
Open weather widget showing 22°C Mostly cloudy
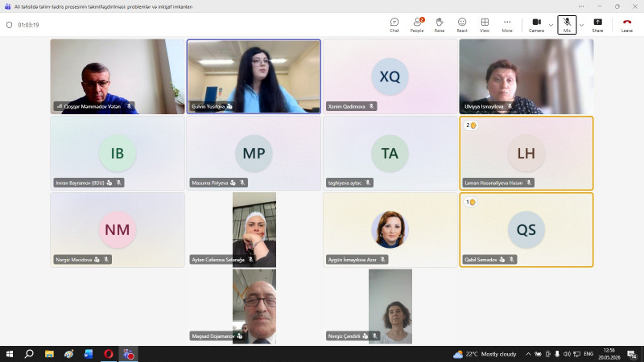coord(485,354)
